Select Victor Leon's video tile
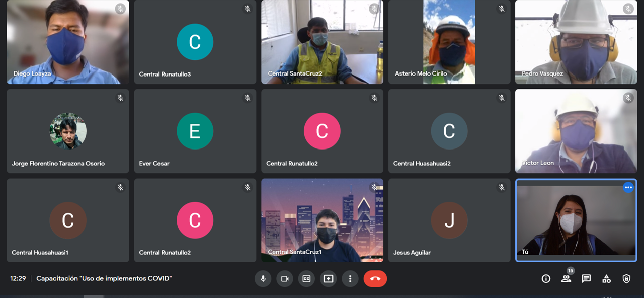 (576, 131)
